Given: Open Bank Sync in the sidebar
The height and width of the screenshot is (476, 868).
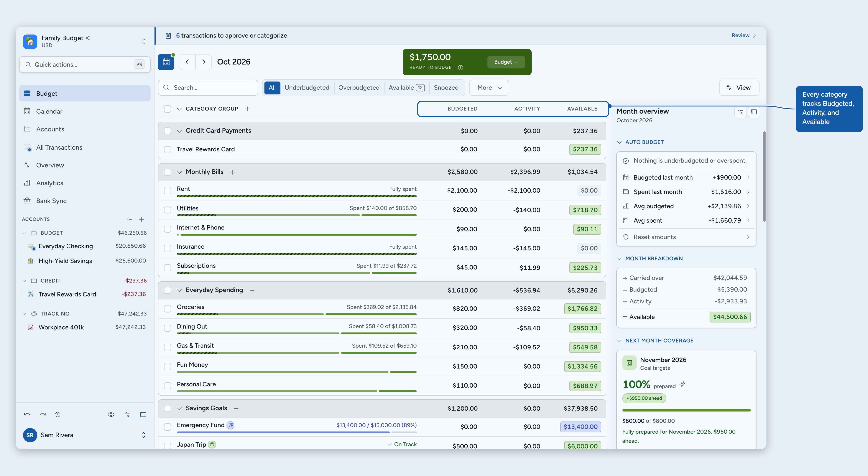Looking at the screenshot, I should (85, 201).
